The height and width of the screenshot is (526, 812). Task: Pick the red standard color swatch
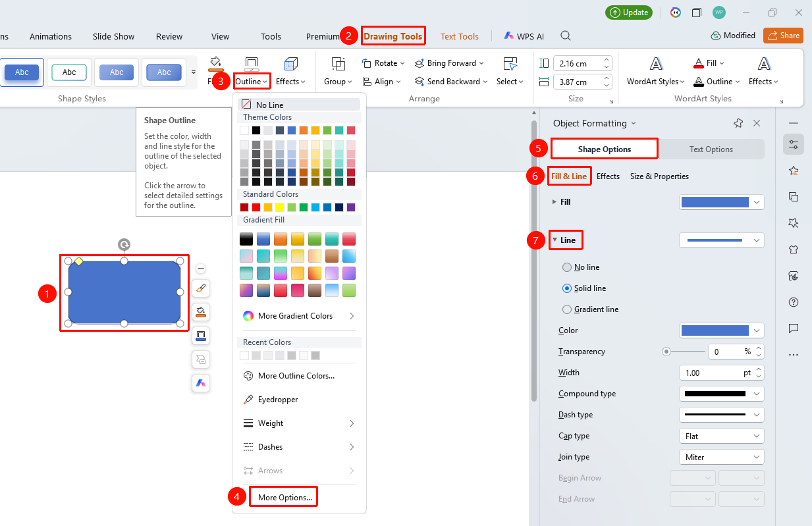256,207
